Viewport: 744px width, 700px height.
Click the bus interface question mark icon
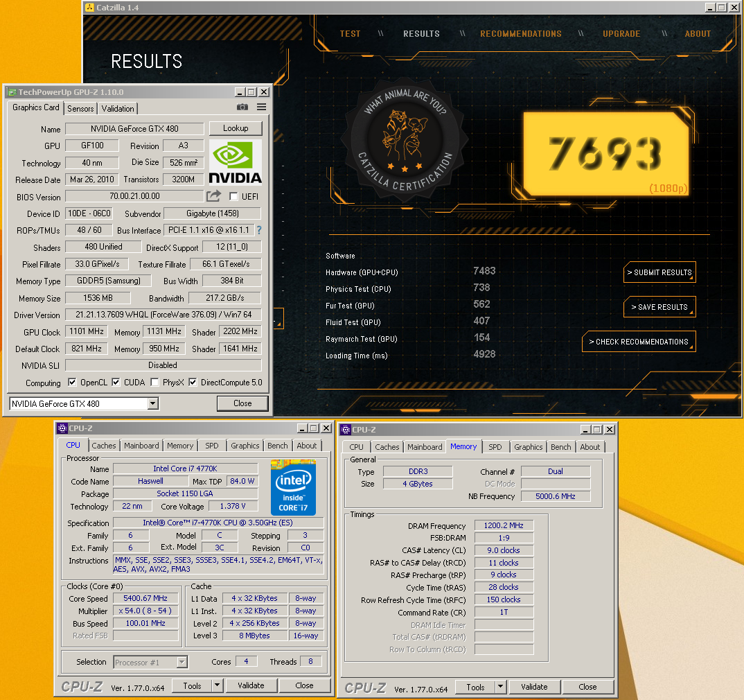point(259,230)
